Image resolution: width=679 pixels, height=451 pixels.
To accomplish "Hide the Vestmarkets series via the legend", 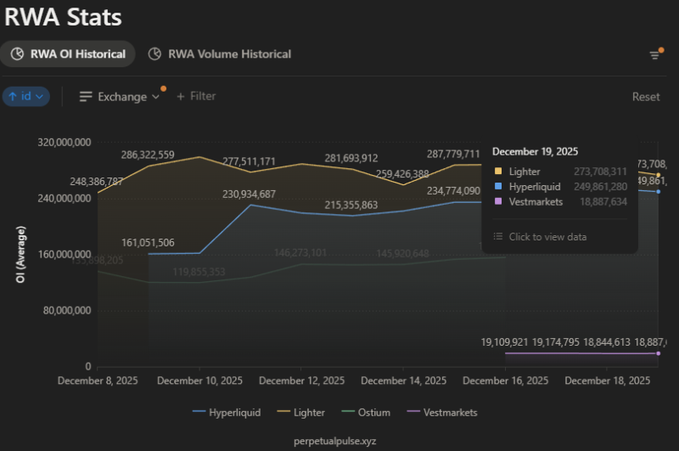I will point(442,412).
